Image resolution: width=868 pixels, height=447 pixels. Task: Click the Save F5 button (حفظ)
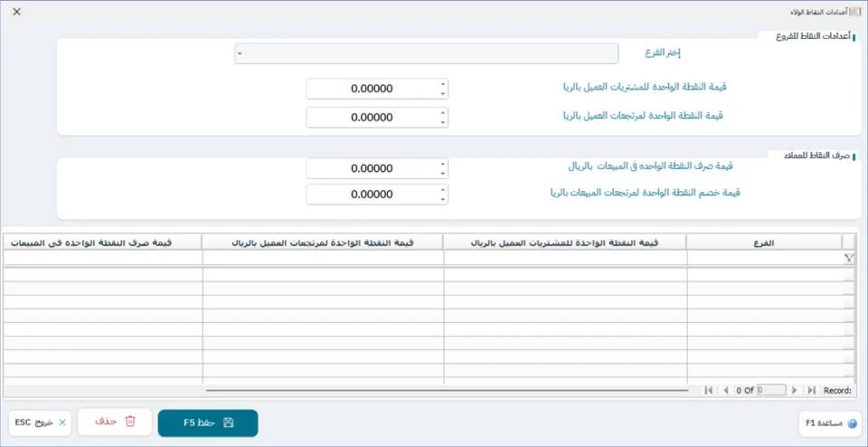click(208, 423)
